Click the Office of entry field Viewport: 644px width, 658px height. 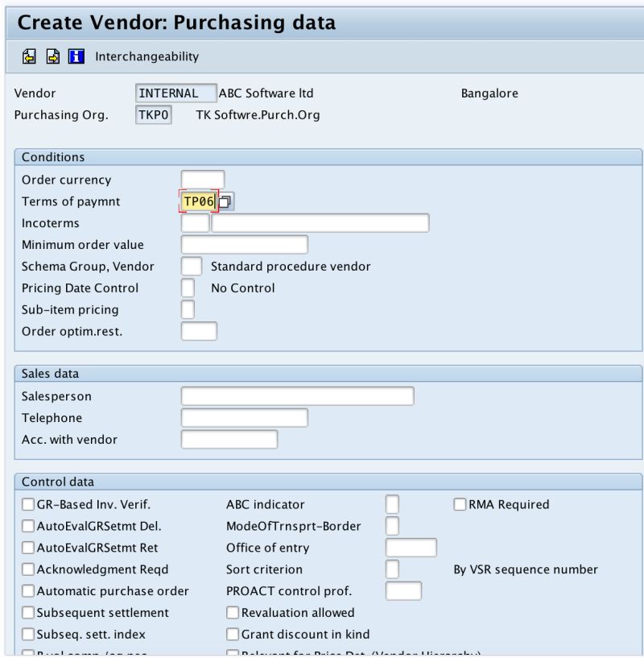411,548
